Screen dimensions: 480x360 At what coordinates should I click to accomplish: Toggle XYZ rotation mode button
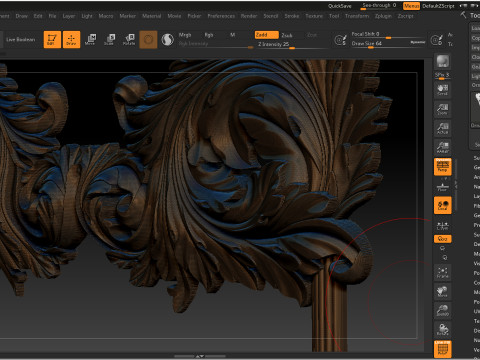443,239
